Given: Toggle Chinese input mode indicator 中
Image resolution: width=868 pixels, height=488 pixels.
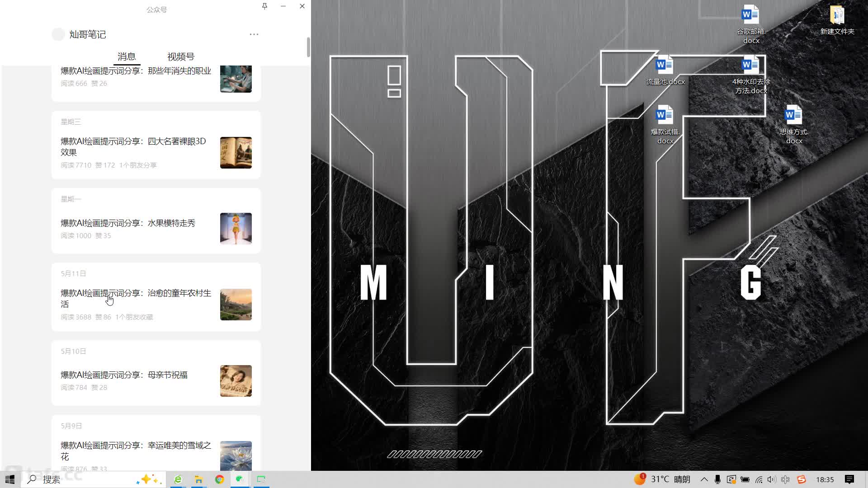Looking at the screenshot, I should 785,479.
